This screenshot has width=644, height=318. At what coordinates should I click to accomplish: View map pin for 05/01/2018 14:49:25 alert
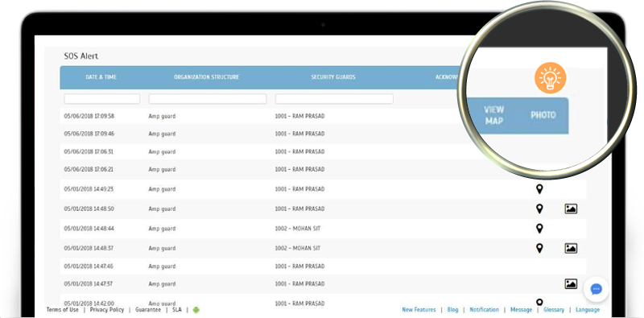coord(539,189)
